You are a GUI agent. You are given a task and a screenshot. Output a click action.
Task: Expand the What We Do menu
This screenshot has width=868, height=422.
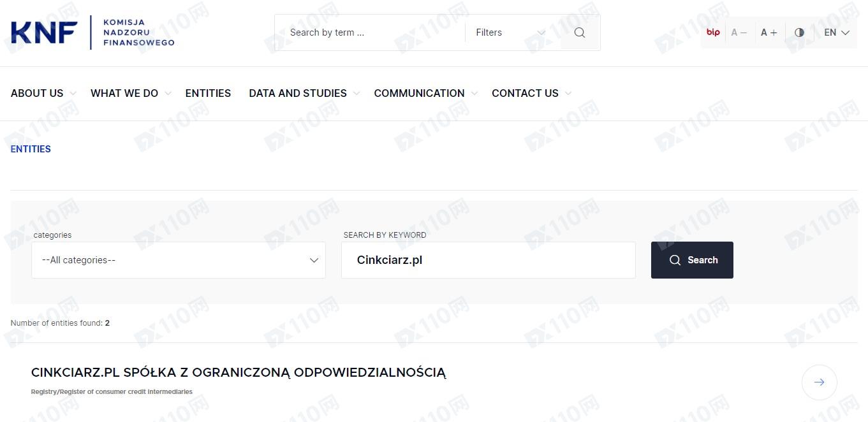tap(130, 93)
